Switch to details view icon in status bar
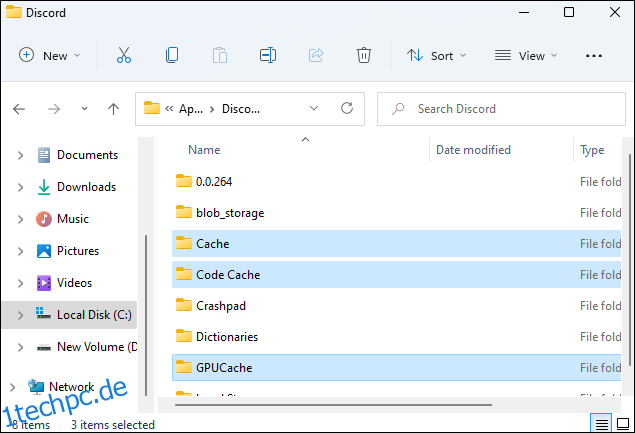 pos(601,424)
